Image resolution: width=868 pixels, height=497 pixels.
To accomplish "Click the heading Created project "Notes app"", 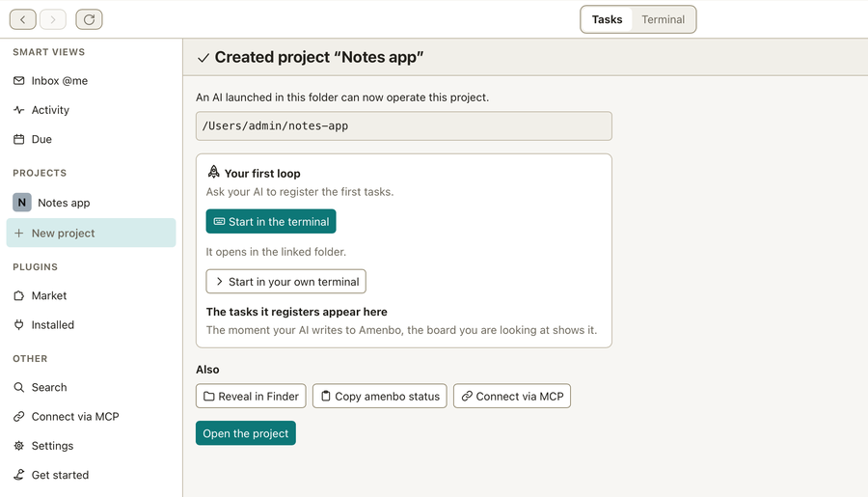I will (x=319, y=57).
